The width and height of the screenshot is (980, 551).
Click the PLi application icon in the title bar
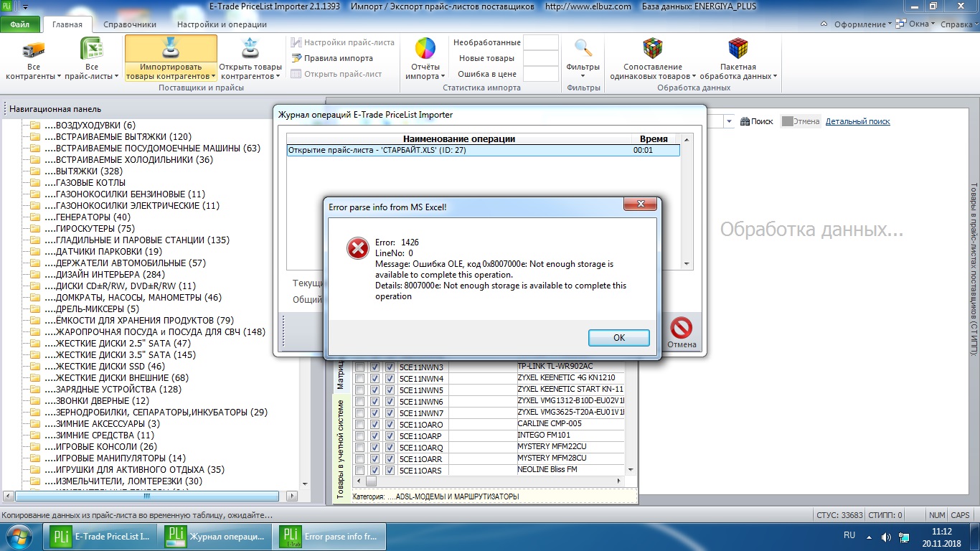click(8, 6)
